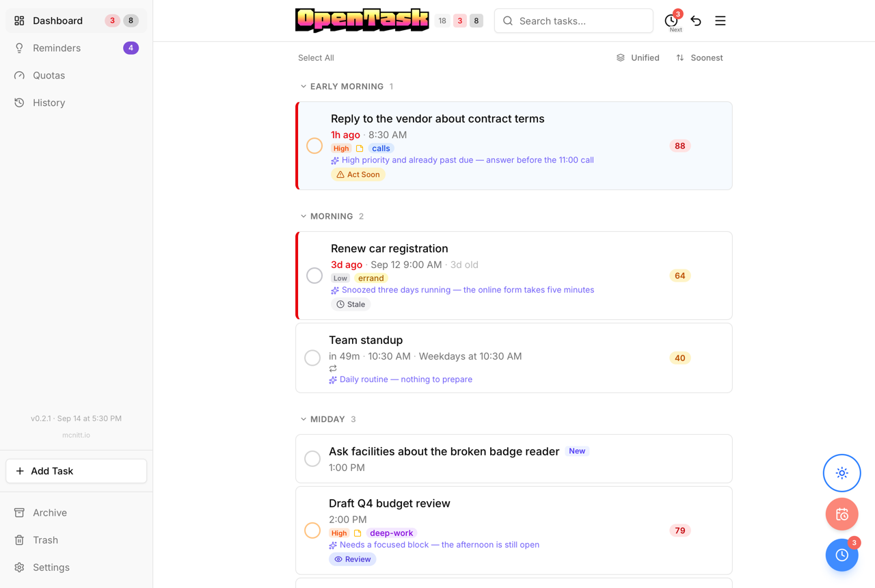The image size is (875, 588).
Task: Click Select All
Action: 316,58
